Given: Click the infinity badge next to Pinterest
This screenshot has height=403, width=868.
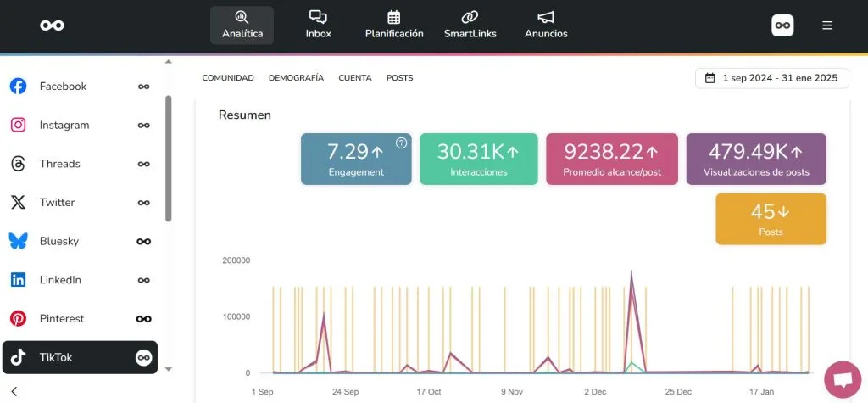Looking at the screenshot, I should tap(144, 319).
